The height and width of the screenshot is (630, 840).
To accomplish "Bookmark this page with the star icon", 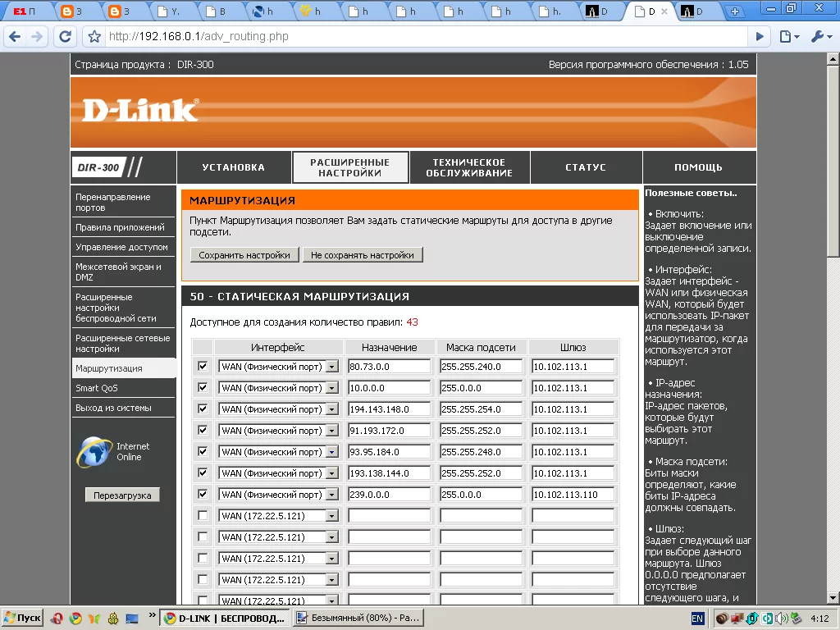I will coord(94,36).
